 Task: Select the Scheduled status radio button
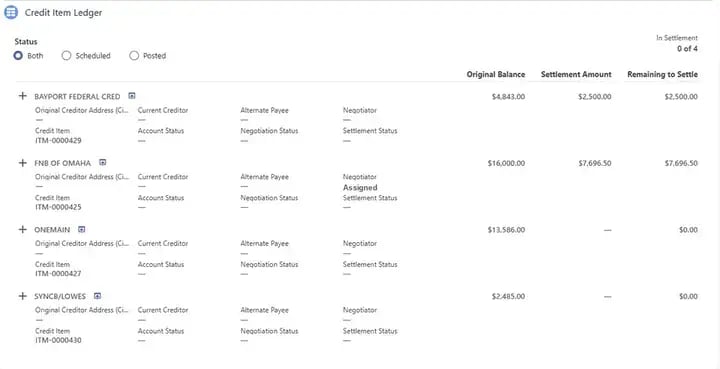coord(67,56)
